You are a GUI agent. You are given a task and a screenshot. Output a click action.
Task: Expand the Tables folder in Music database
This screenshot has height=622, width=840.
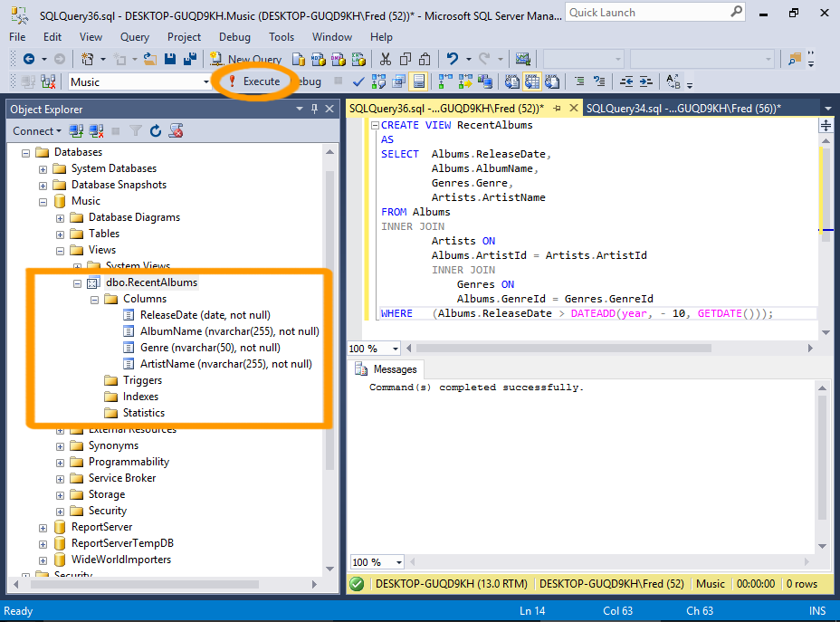click(x=60, y=234)
